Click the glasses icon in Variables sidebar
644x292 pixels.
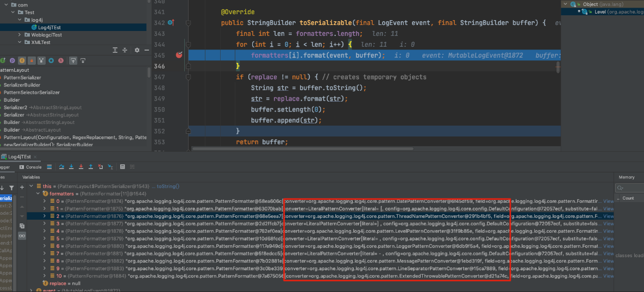pos(22,235)
